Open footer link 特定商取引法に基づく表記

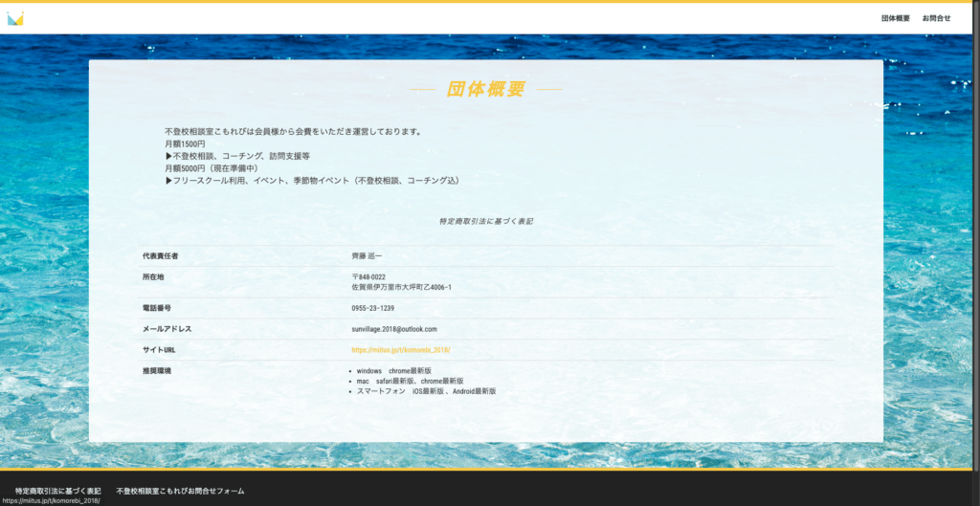(x=58, y=491)
